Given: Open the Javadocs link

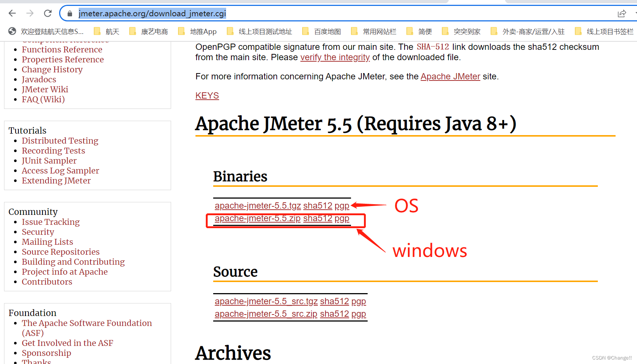Looking at the screenshot, I should tap(39, 79).
